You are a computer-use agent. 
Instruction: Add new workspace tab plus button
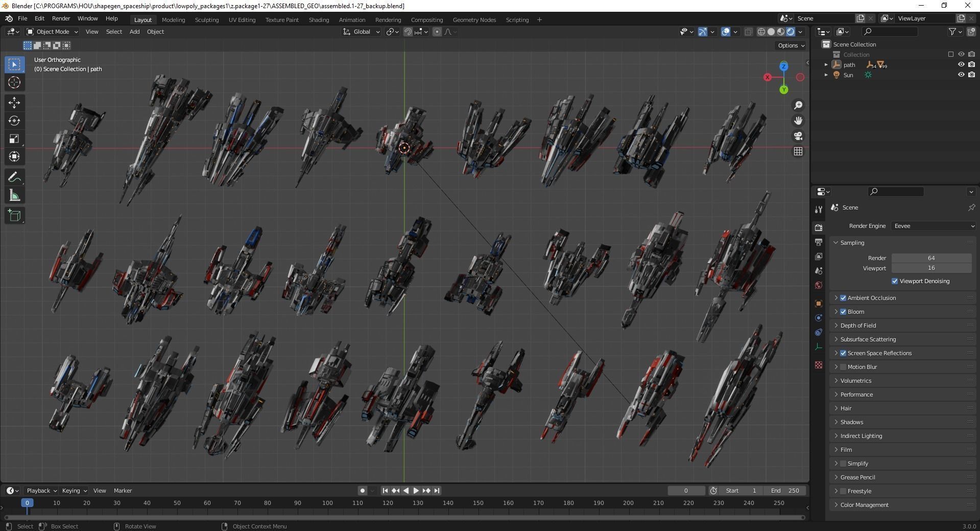click(x=539, y=20)
